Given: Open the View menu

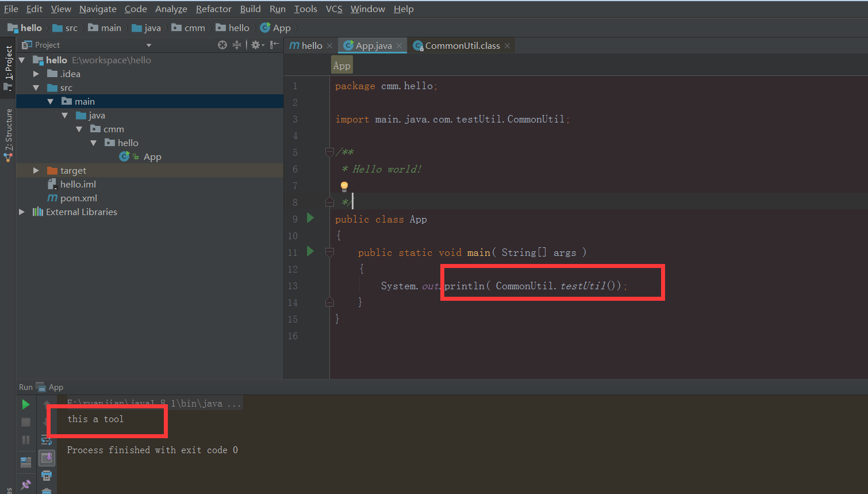Looking at the screenshot, I should point(61,9).
